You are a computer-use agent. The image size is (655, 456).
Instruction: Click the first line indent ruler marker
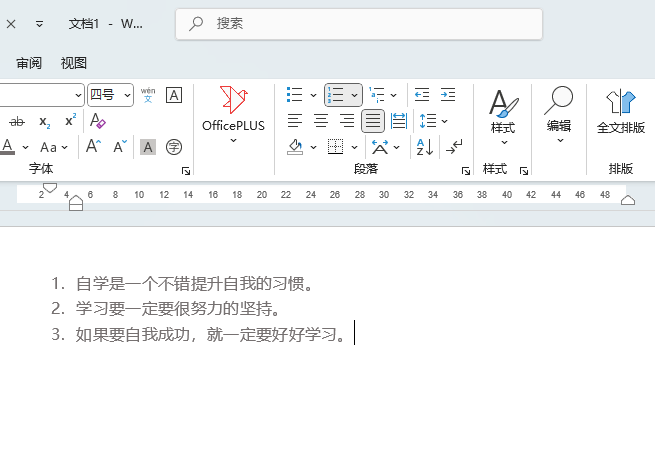pos(50,188)
